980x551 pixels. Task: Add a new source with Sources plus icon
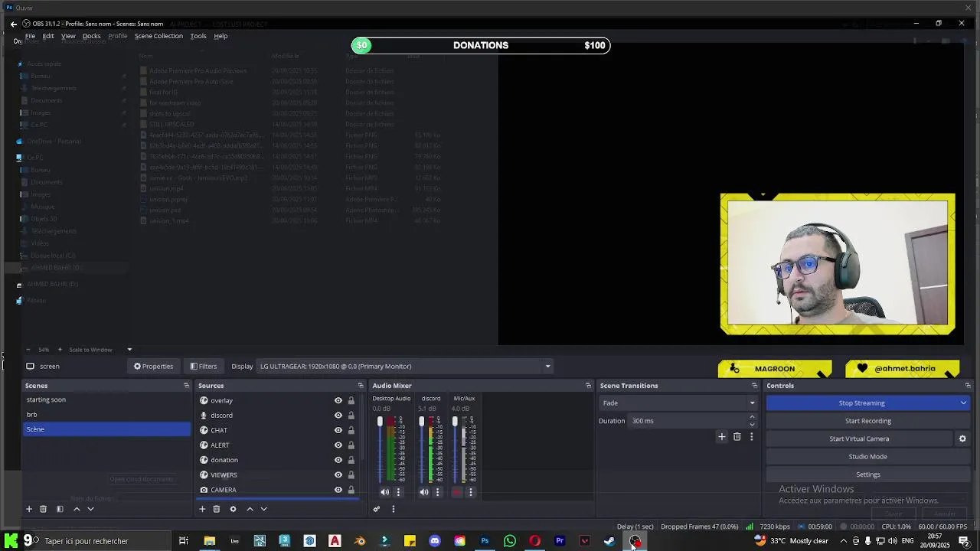coord(202,509)
